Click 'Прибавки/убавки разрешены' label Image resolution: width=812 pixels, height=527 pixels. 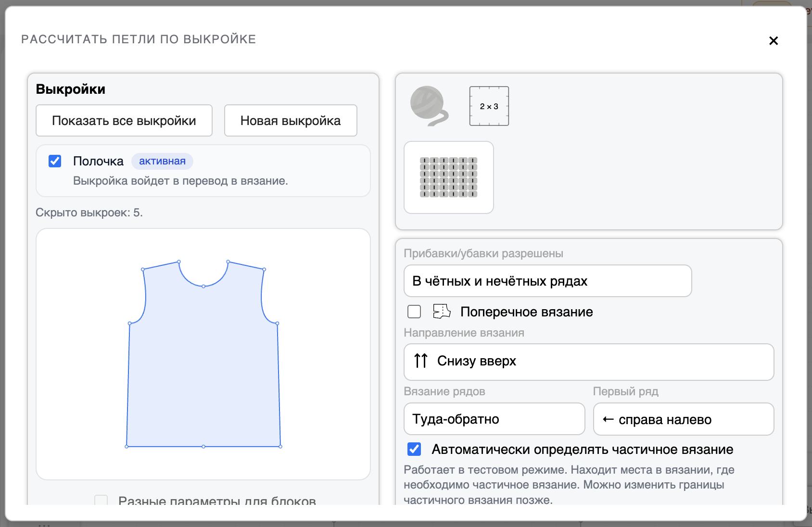click(483, 253)
